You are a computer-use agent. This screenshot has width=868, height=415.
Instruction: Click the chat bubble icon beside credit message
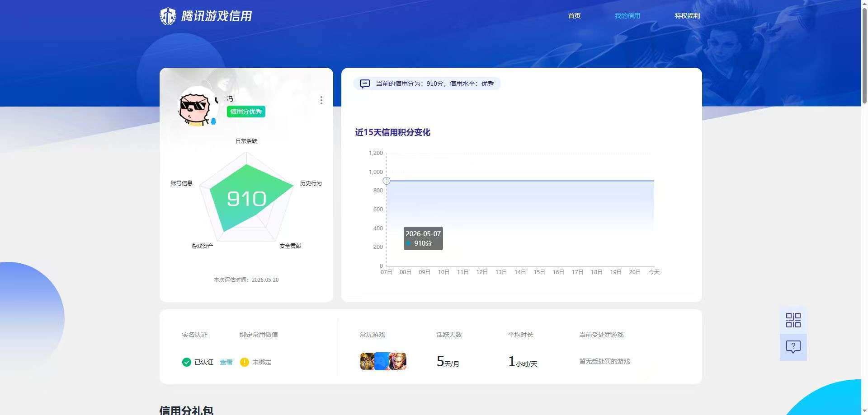(x=365, y=84)
